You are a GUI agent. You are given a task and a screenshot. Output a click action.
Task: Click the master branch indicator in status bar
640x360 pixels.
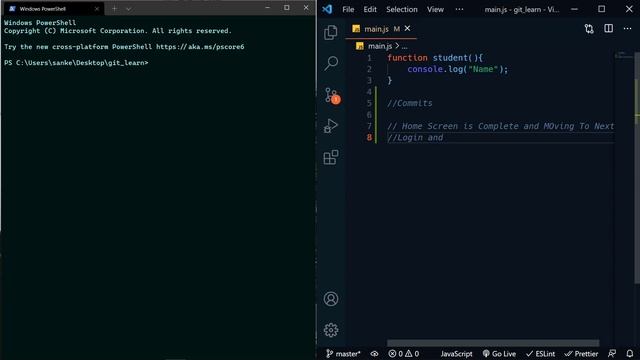point(343,353)
